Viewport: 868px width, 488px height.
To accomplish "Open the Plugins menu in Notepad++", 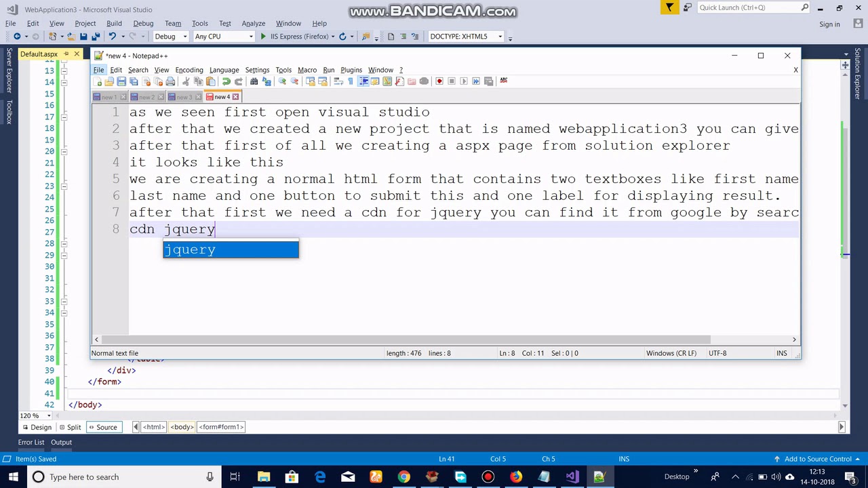I will [x=351, y=70].
